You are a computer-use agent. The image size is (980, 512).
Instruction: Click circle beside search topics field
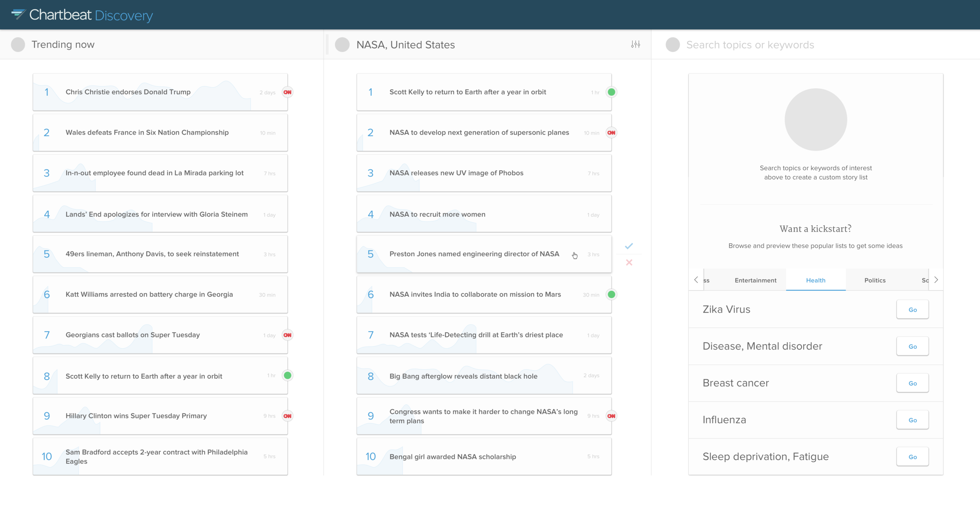(673, 45)
